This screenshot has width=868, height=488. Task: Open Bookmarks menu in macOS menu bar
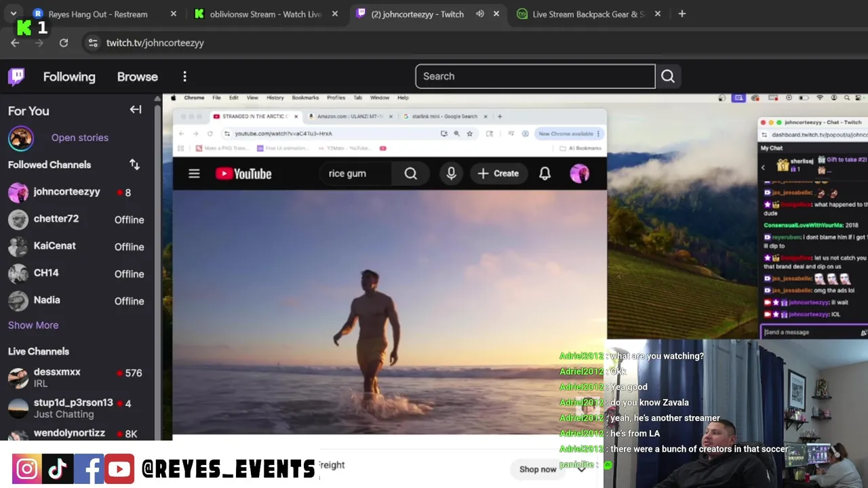point(305,98)
